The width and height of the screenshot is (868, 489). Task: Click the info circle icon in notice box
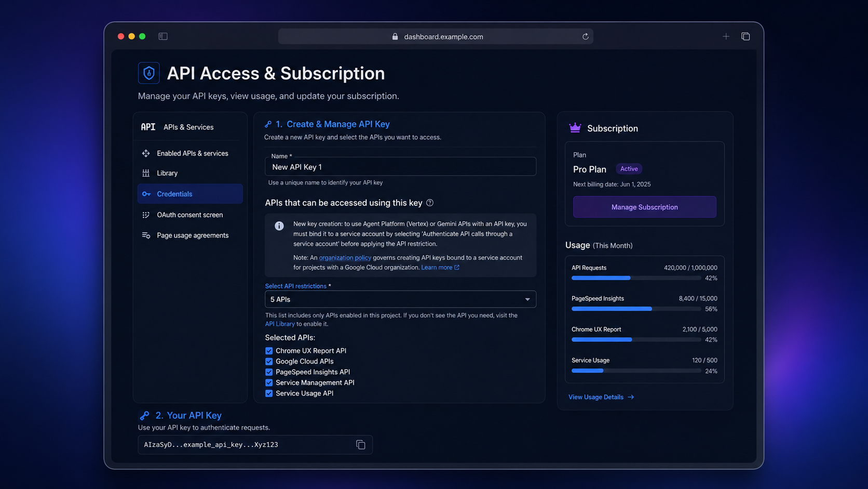[x=279, y=226]
